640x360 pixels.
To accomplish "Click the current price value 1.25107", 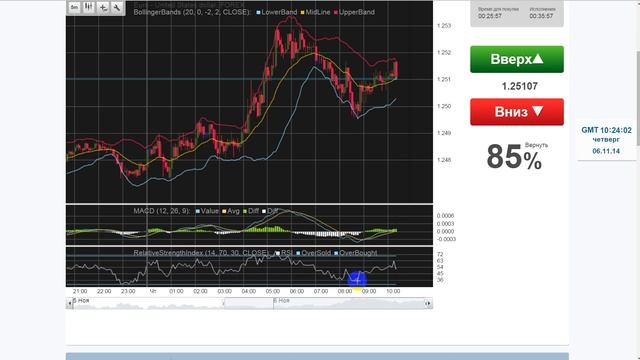I will (x=519, y=86).
